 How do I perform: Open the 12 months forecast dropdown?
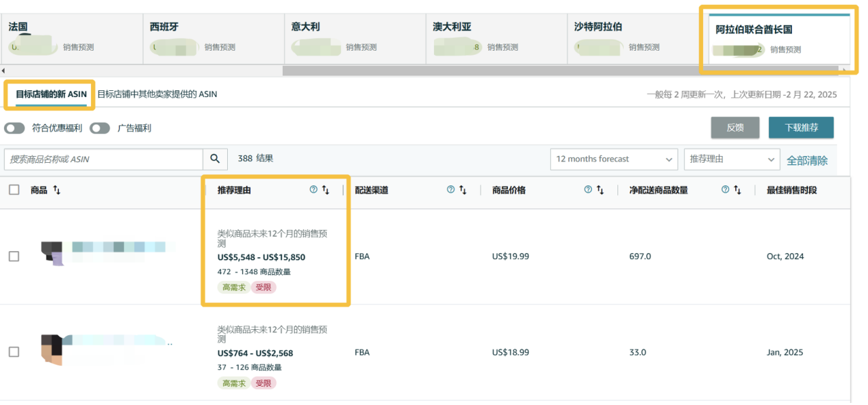click(614, 159)
